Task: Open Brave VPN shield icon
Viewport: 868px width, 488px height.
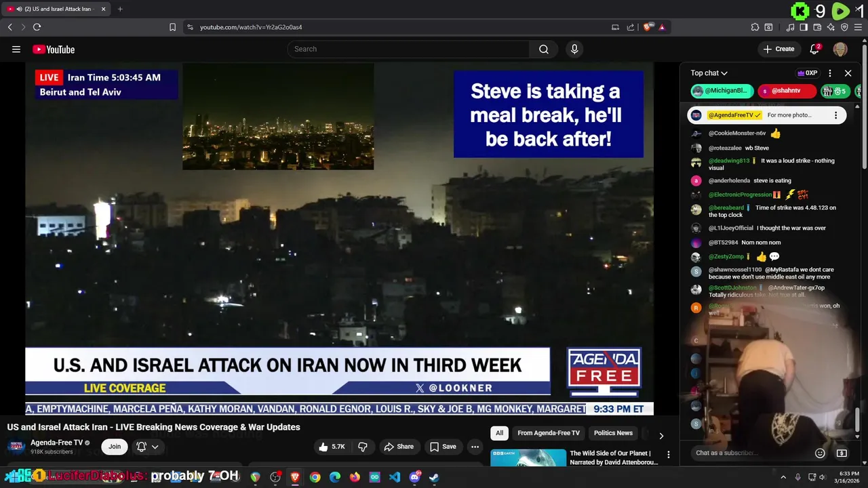Action: point(844,27)
